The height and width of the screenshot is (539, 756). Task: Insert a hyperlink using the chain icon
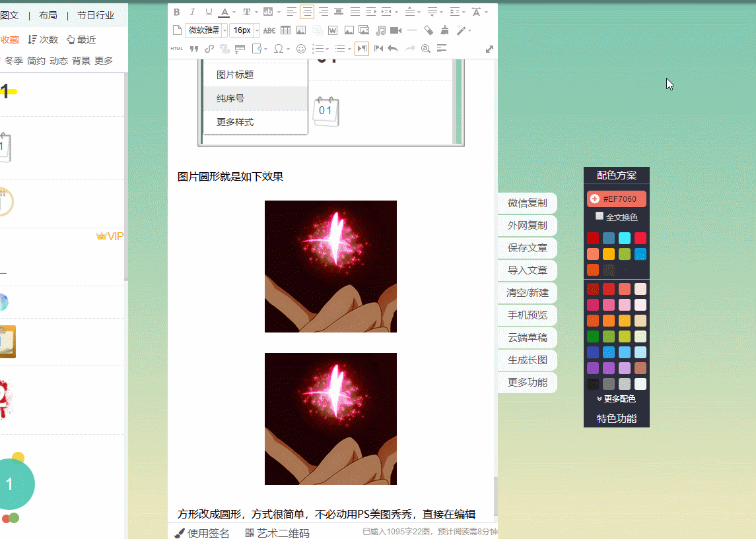point(209,49)
